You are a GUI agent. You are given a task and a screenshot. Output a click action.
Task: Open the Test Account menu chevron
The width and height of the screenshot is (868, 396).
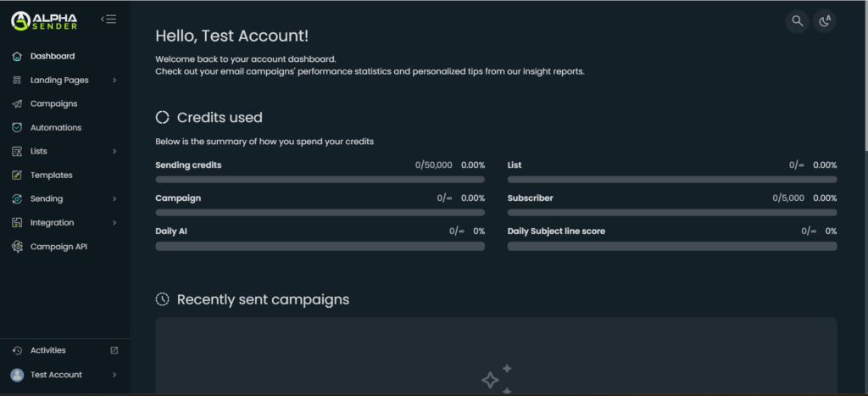pos(114,375)
